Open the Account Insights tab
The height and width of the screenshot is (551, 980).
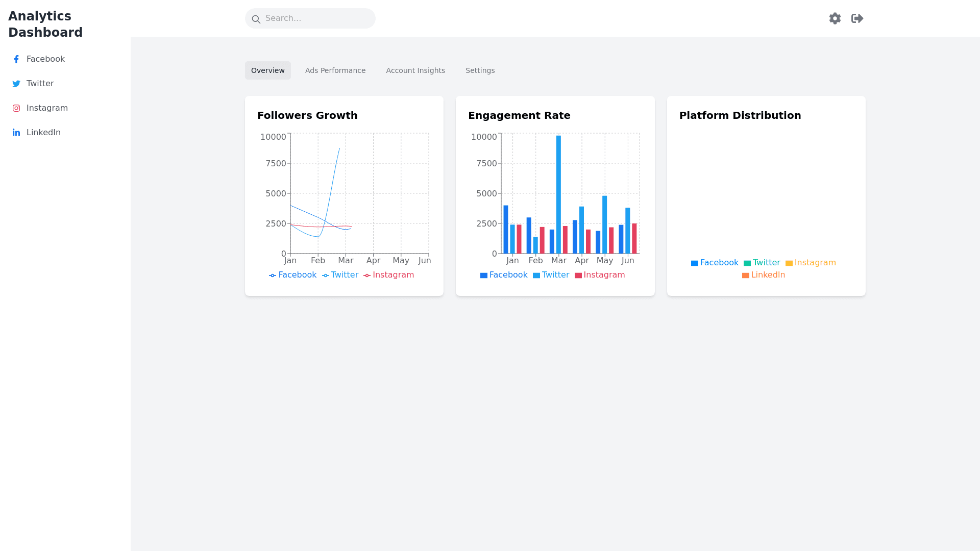(415, 70)
